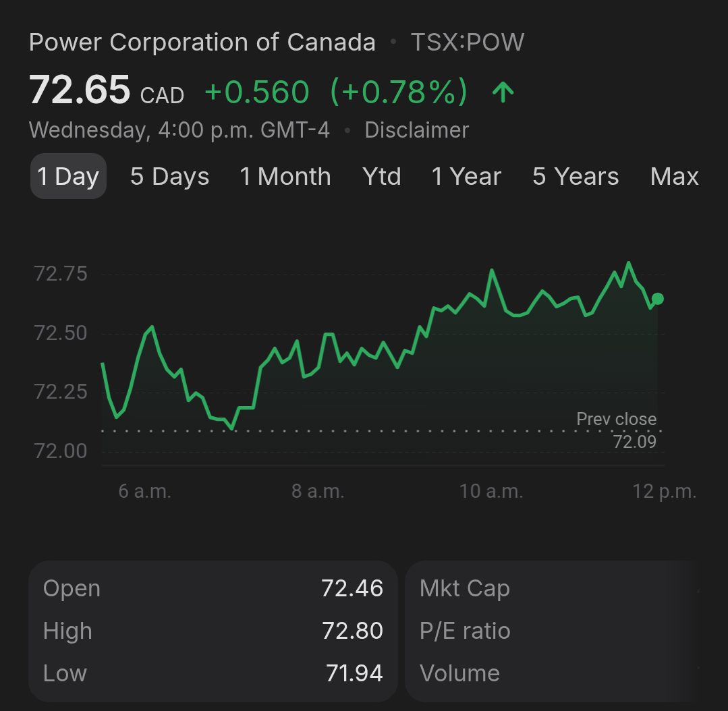Switch to the 1 Year view
The width and height of the screenshot is (728, 711).
466,177
